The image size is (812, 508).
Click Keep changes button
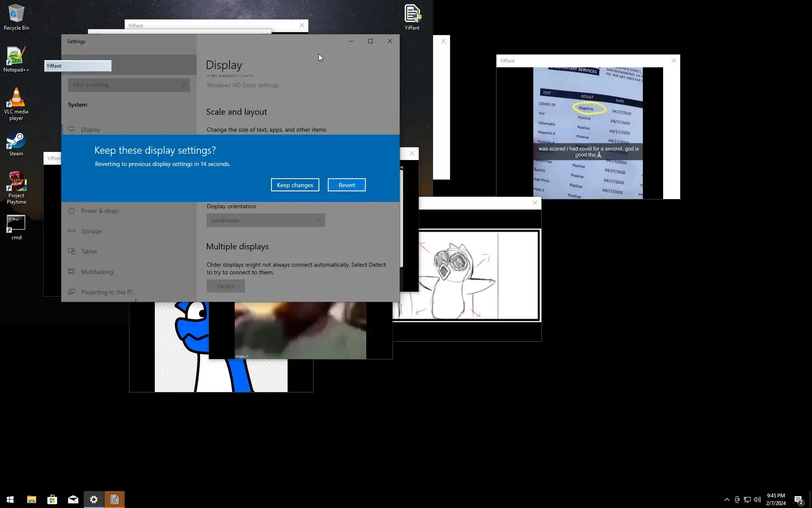(x=295, y=185)
